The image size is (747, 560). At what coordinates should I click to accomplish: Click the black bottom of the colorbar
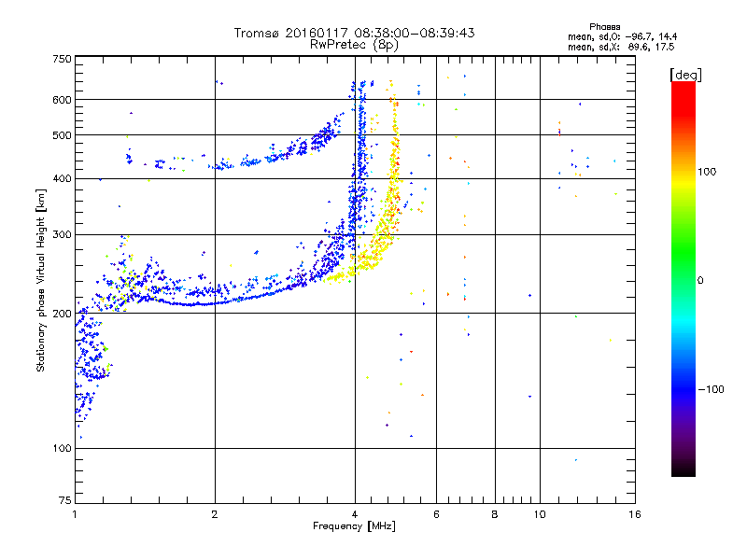coord(684,469)
